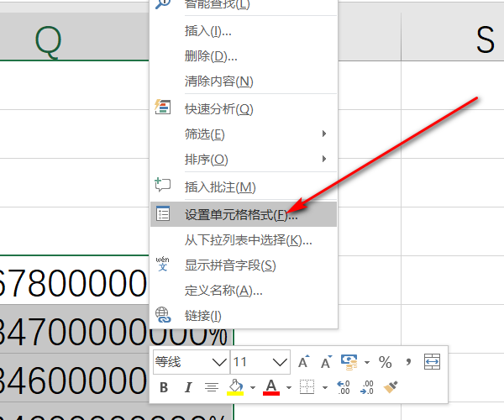Select 快速分析(Q) menu item

pyautogui.click(x=244, y=109)
